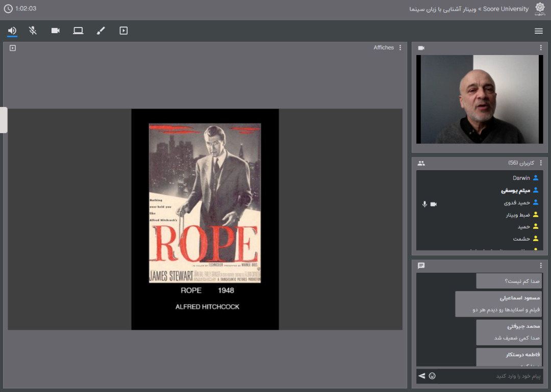Click the Affiches panel title
Image resolution: width=551 pixels, height=392 pixels.
pyautogui.click(x=383, y=47)
